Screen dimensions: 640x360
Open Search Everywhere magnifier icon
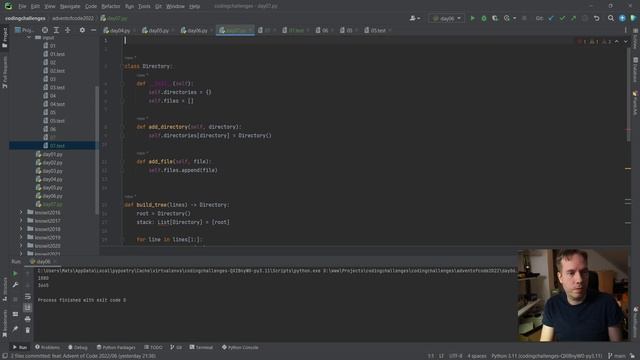[611, 18]
